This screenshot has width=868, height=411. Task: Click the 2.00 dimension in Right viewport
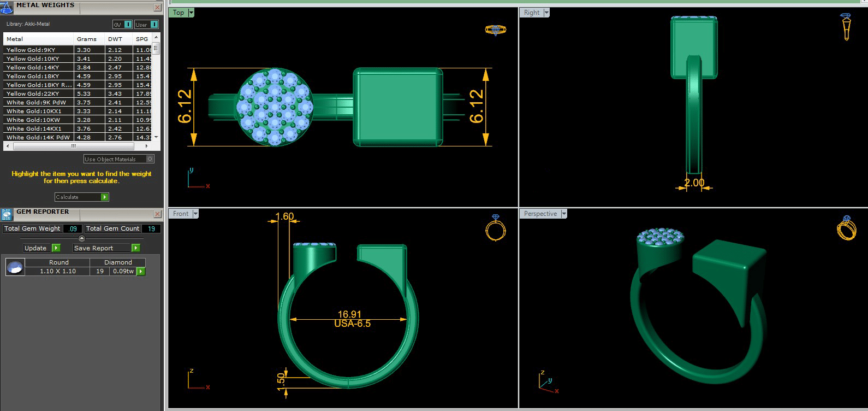[x=694, y=183]
